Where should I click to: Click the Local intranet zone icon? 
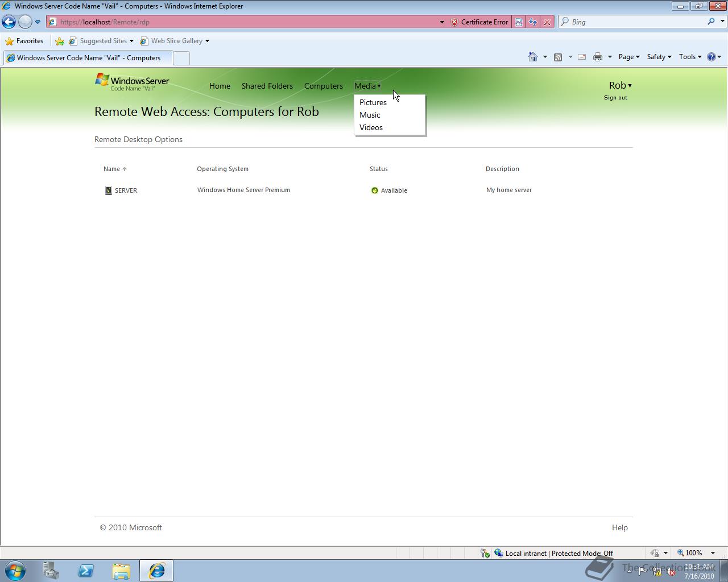coord(499,553)
